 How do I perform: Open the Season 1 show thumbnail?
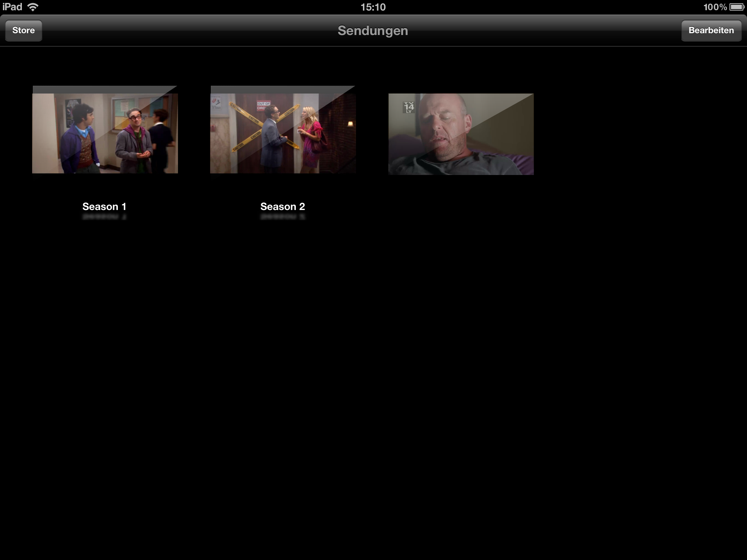click(x=105, y=133)
